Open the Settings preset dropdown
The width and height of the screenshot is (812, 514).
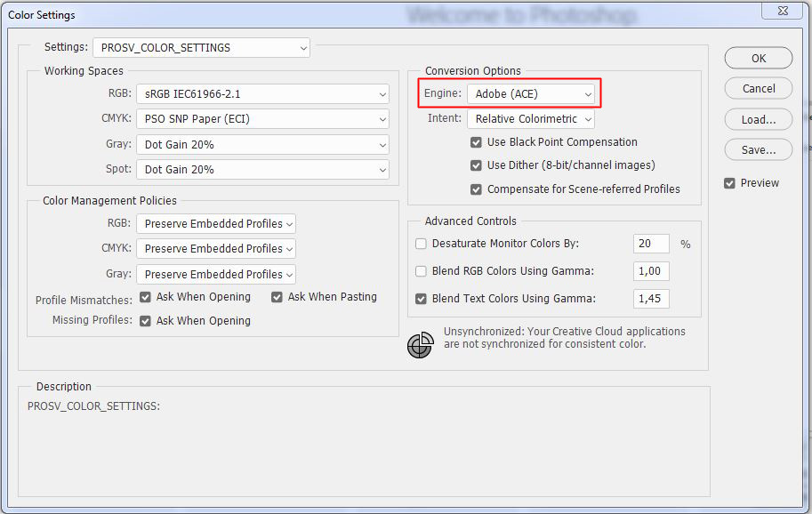[x=201, y=47]
